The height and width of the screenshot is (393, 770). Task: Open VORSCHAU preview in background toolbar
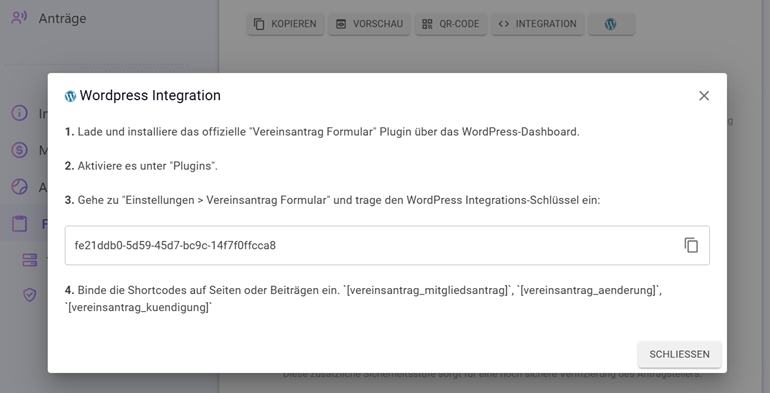pyautogui.click(x=369, y=24)
